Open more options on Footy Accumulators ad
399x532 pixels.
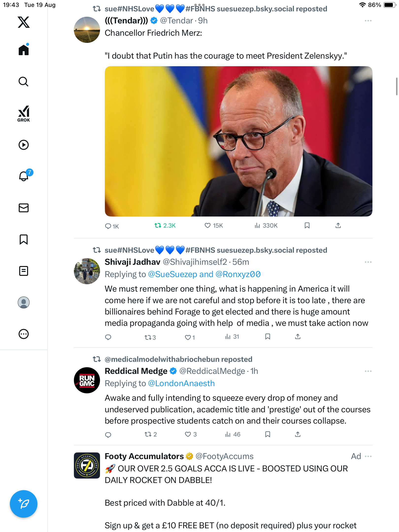[368, 456]
